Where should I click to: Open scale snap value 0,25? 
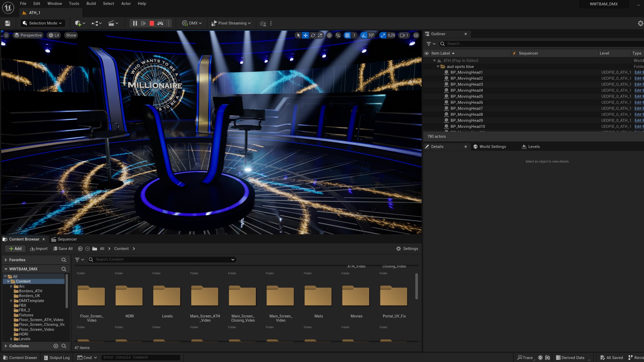pos(391,35)
